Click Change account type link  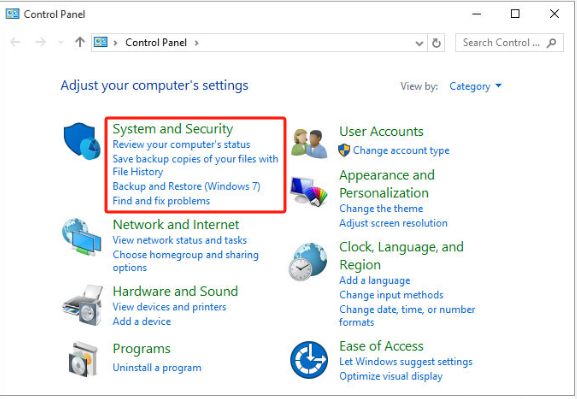(x=401, y=150)
